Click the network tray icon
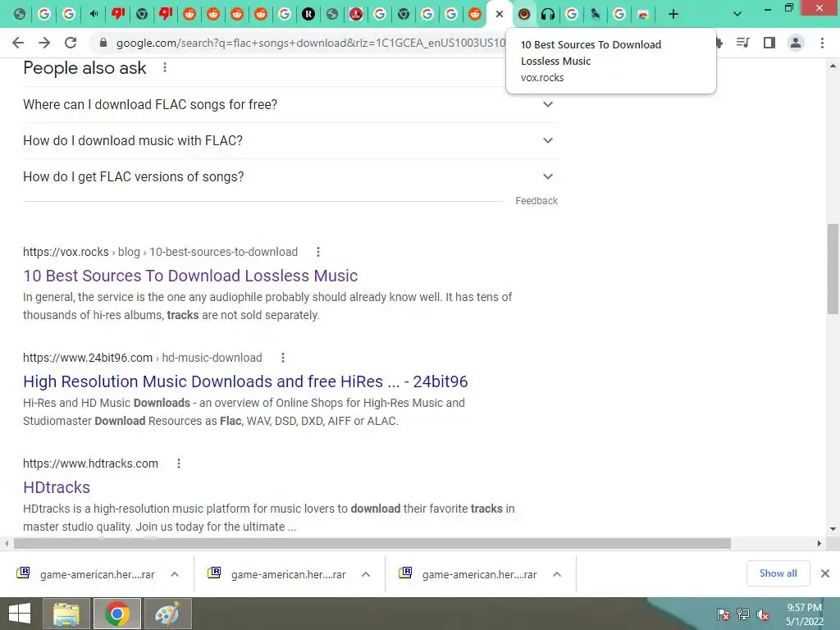 743,614
